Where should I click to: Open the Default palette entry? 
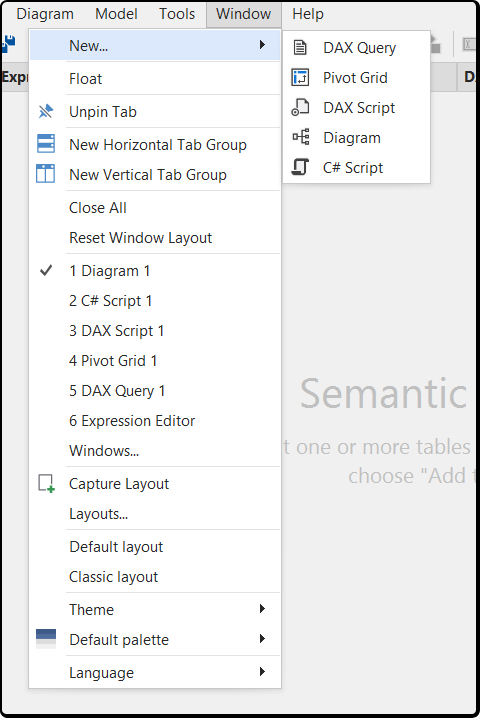155,640
